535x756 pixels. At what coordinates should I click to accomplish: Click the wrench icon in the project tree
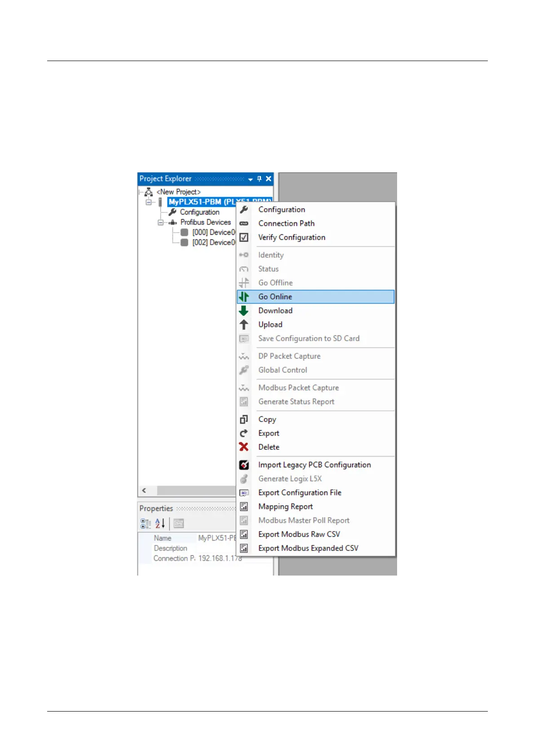coord(172,212)
